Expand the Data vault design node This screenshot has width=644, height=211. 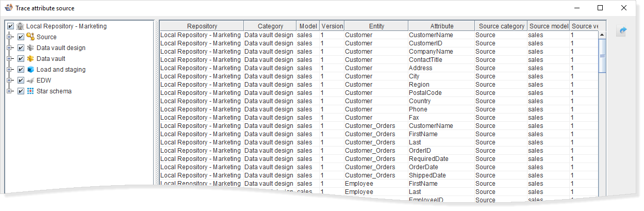pyautogui.click(x=9, y=48)
